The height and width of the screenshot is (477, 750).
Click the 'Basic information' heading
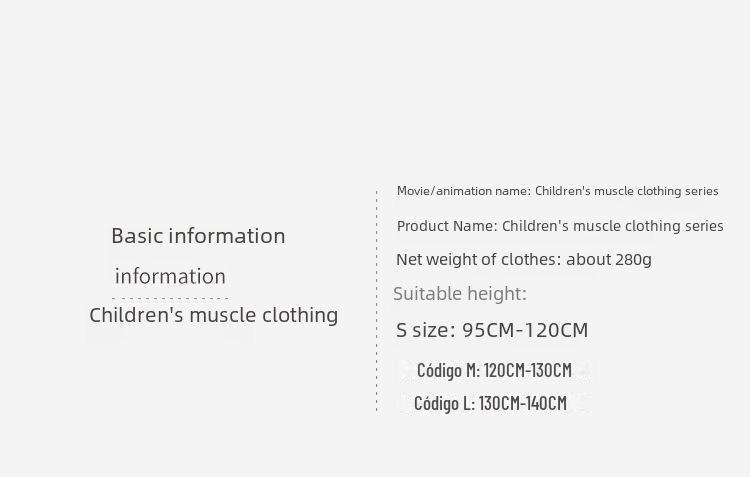[199, 236]
